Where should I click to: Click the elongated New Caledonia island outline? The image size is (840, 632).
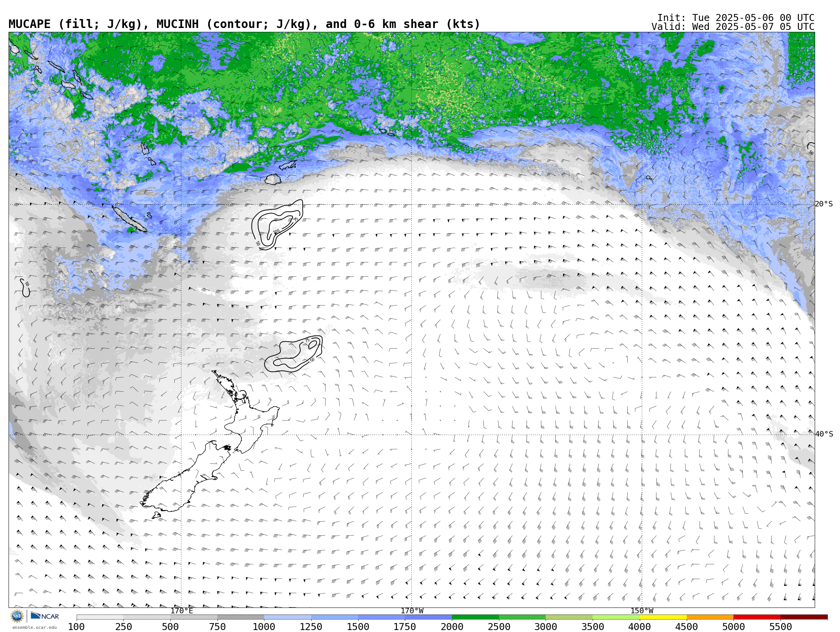(x=129, y=219)
